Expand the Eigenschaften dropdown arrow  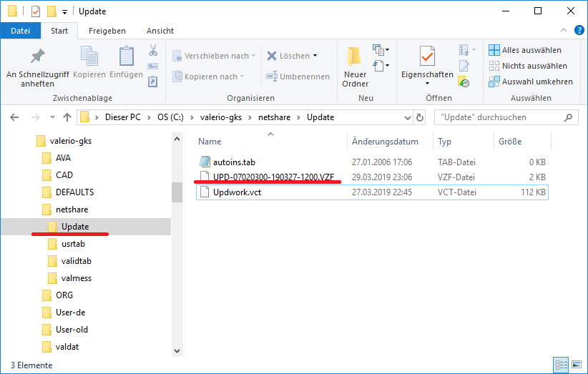pyautogui.click(x=427, y=84)
